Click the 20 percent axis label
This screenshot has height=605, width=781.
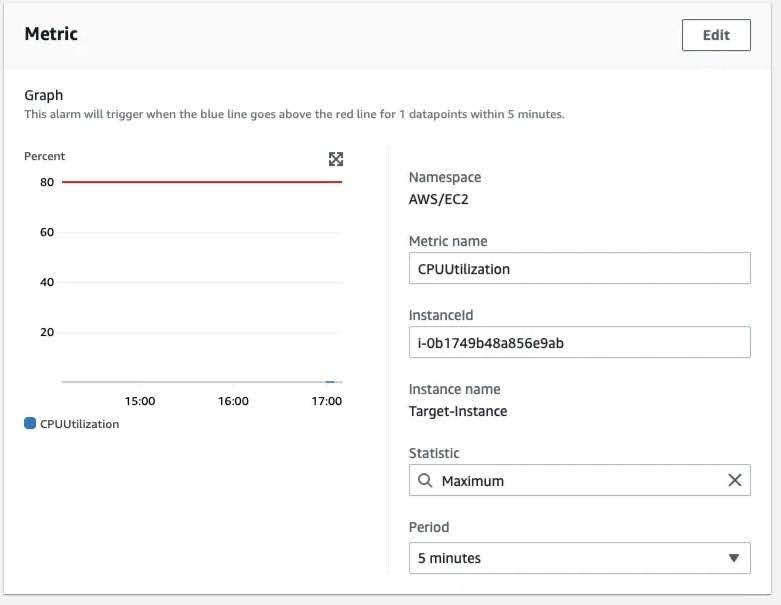click(x=47, y=332)
